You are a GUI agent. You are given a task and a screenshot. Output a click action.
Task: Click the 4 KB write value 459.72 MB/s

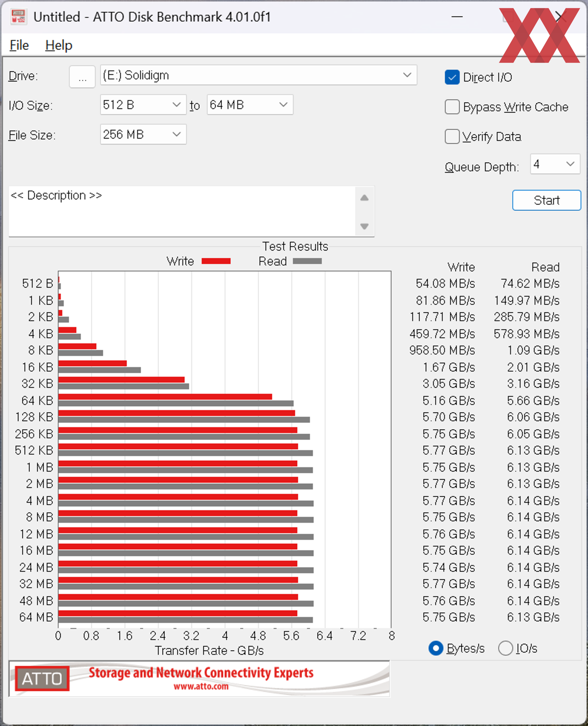[x=442, y=334]
